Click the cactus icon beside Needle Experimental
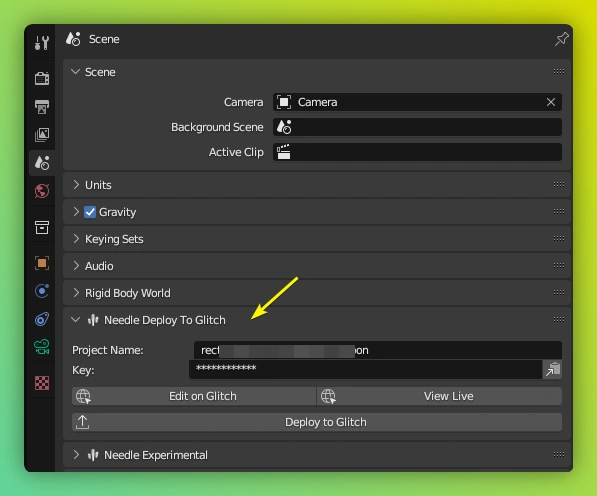 click(x=93, y=455)
